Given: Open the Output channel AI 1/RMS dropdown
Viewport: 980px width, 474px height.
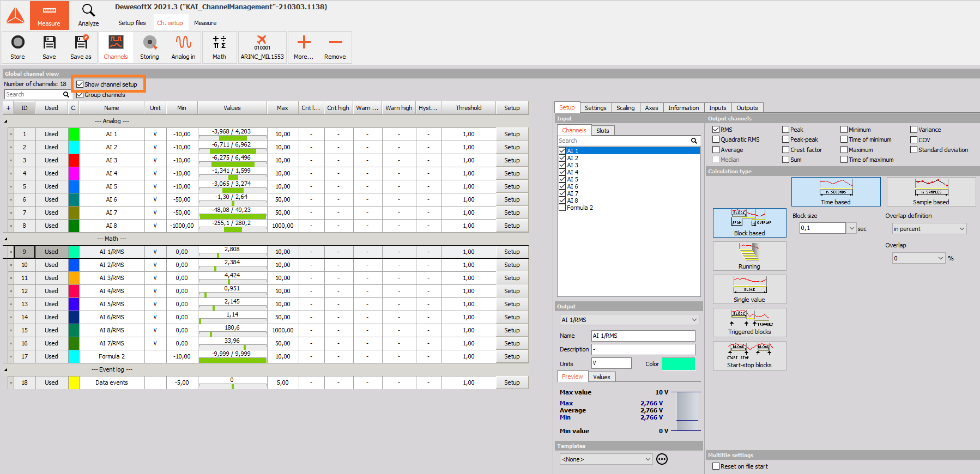Looking at the screenshot, I should point(629,320).
